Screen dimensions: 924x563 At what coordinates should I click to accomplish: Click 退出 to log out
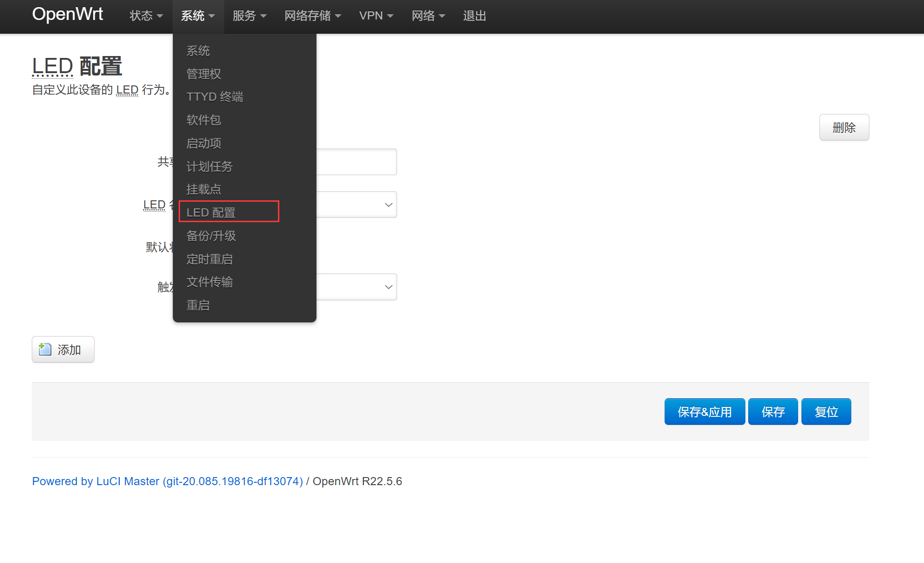point(474,16)
